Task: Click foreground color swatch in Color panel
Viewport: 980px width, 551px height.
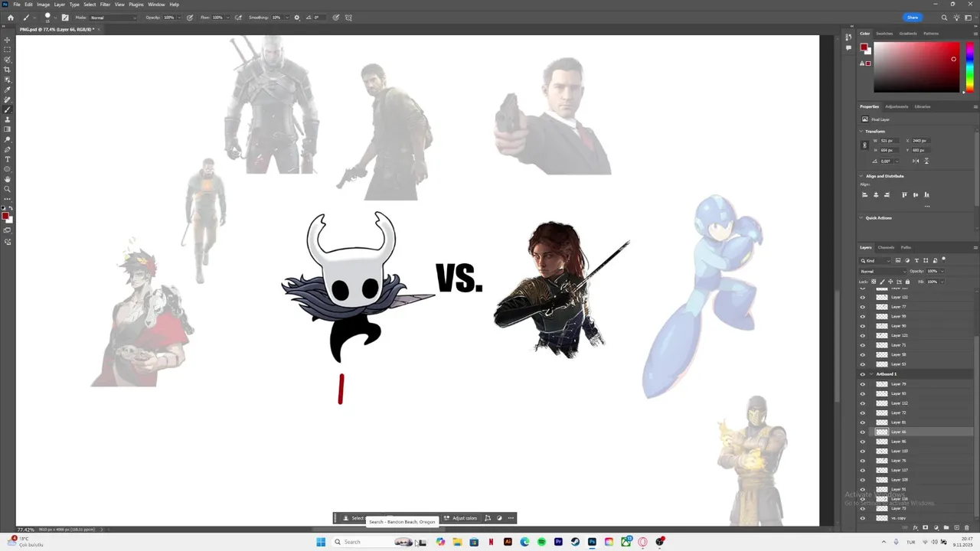Action: 864,47
